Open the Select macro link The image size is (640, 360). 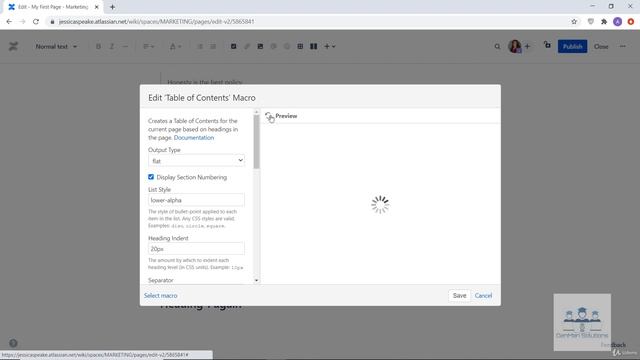point(160,296)
